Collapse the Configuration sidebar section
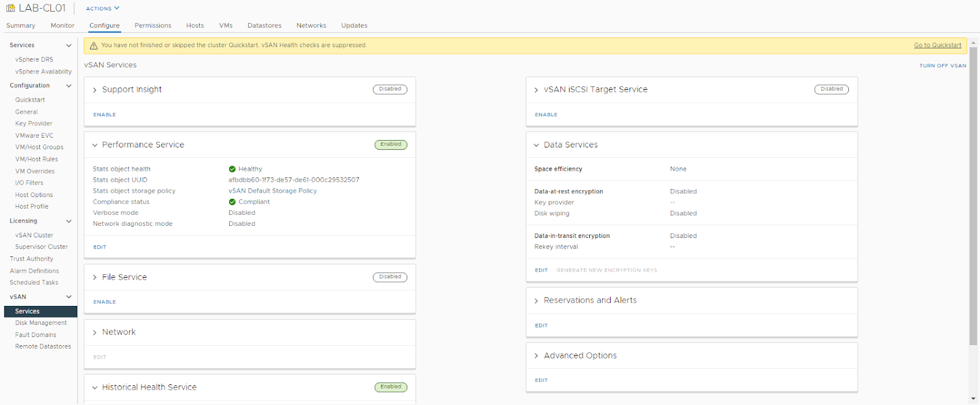Image resolution: width=980 pixels, height=405 pixels. 69,86
